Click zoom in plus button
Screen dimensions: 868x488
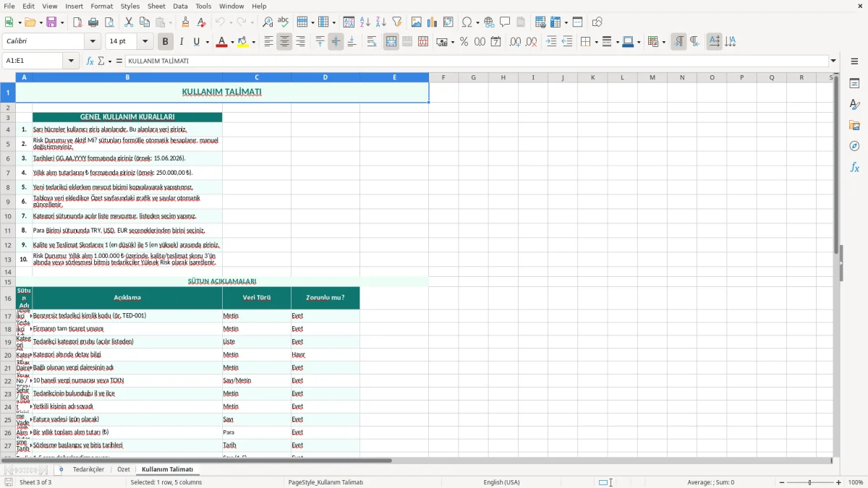pyautogui.click(x=839, y=482)
